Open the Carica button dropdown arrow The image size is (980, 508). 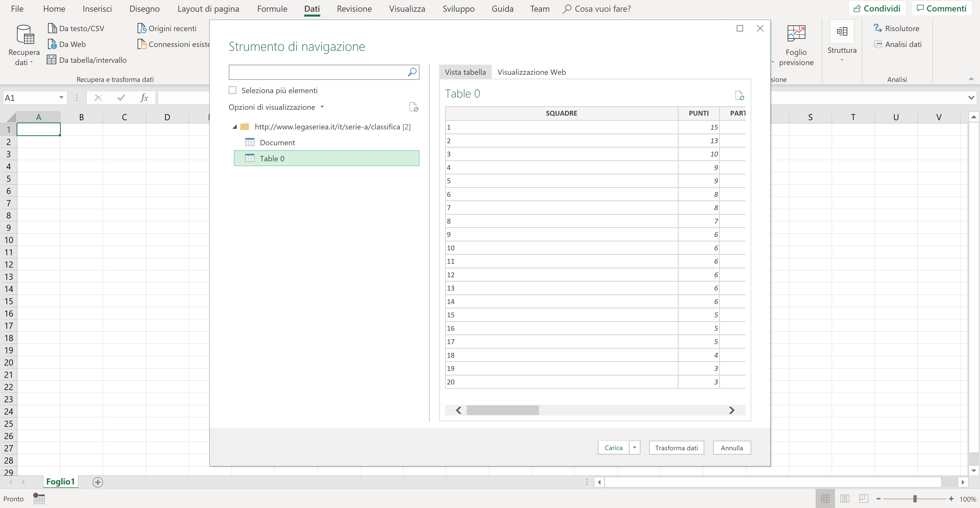click(634, 447)
